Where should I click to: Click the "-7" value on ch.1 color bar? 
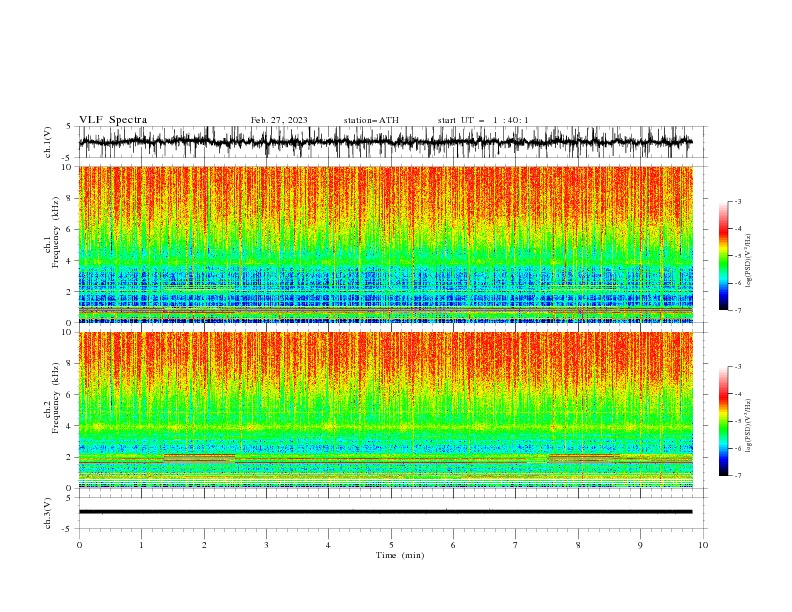click(738, 311)
